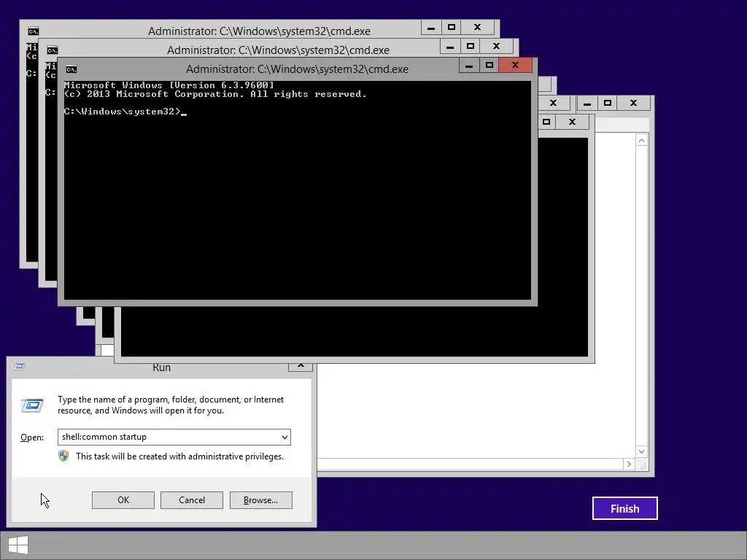Screen dimensions: 747x560
Task: Click the administrative privileges notice text
Action: click(179, 456)
